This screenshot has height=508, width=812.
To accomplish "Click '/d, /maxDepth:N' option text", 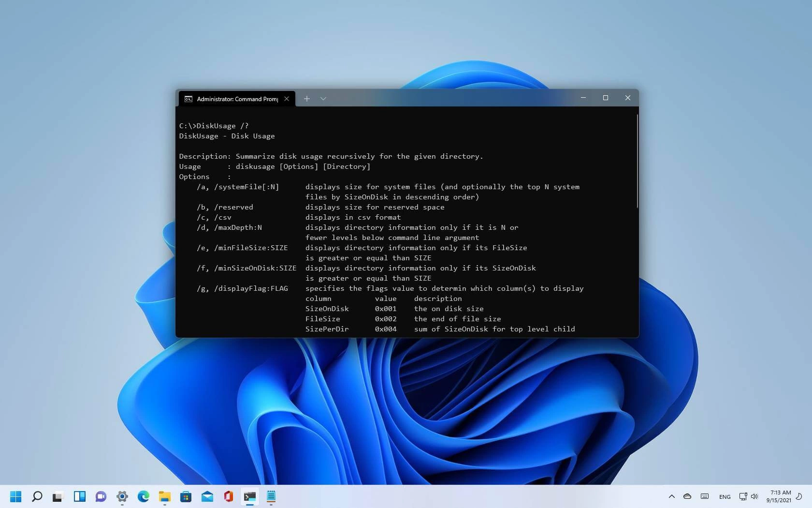I will coord(229,227).
